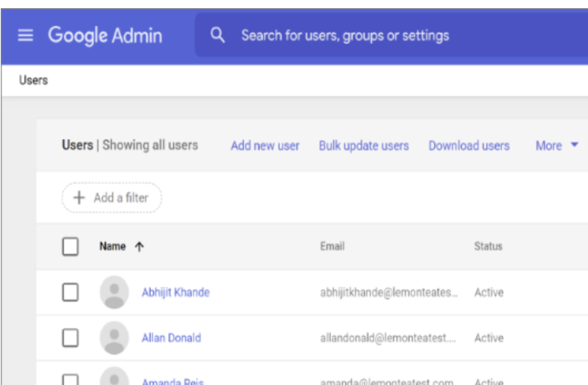Click the search magnifier icon
This screenshot has width=588, height=385.
(217, 35)
